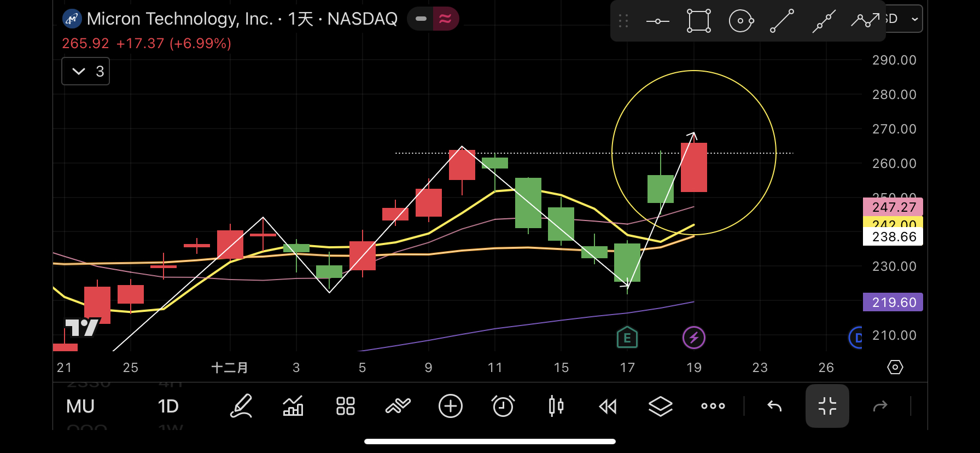Open the USD currency dropdown
980x453 pixels.
point(903,19)
